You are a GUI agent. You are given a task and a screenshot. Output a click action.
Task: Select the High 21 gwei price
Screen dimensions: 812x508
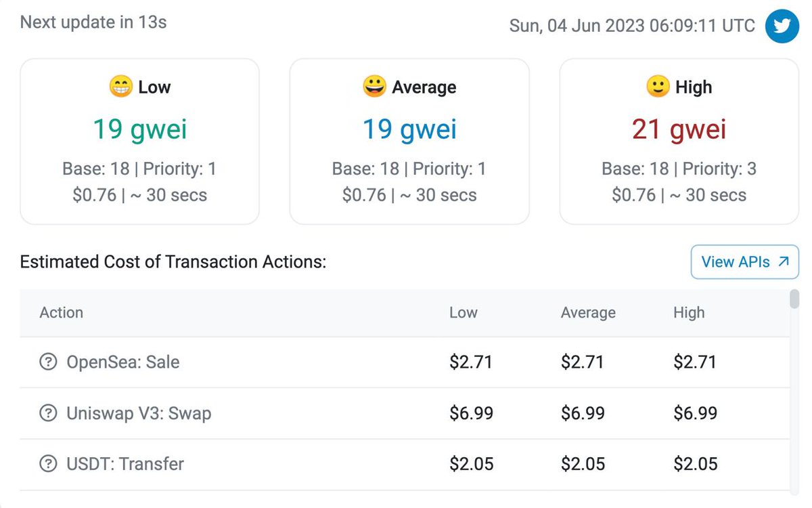[679, 129]
